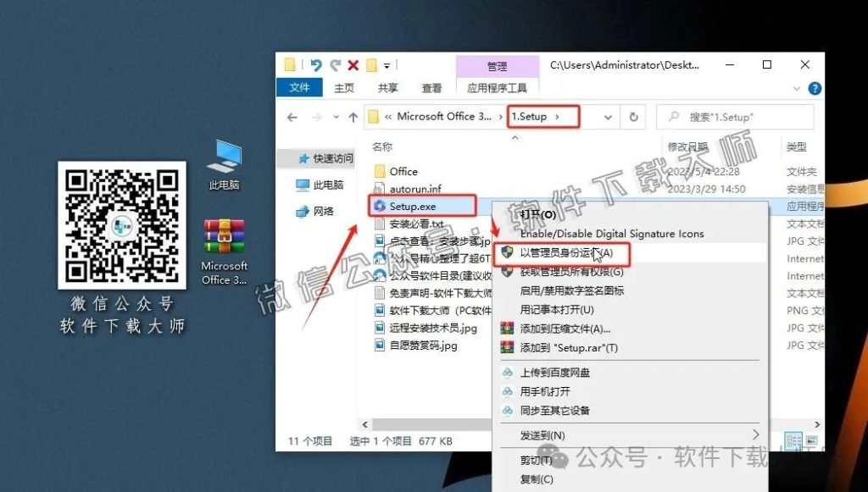The image size is (868, 492).
Task: Switch to the 查看 ribbon tab
Action: (431, 87)
